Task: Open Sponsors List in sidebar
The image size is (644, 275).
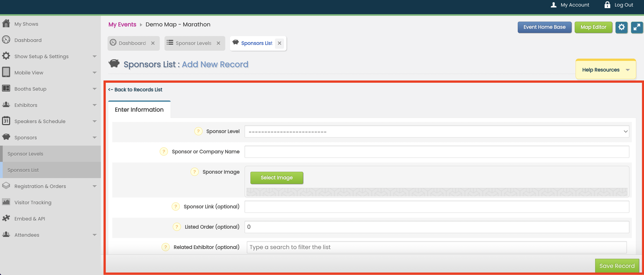Action: pyautogui.click(x=50, y=170)
